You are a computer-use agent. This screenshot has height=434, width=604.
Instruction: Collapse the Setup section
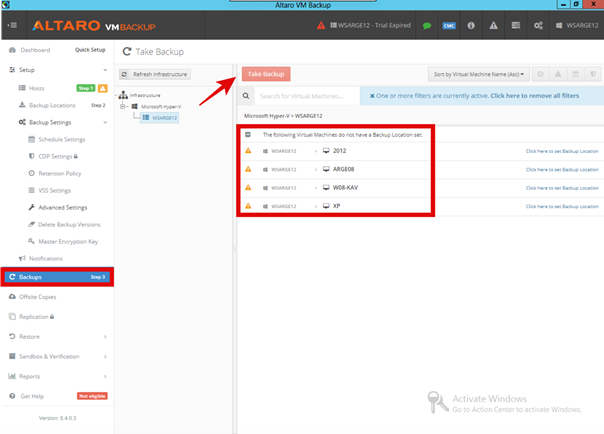pyautogui.click(x=105, y=70)
